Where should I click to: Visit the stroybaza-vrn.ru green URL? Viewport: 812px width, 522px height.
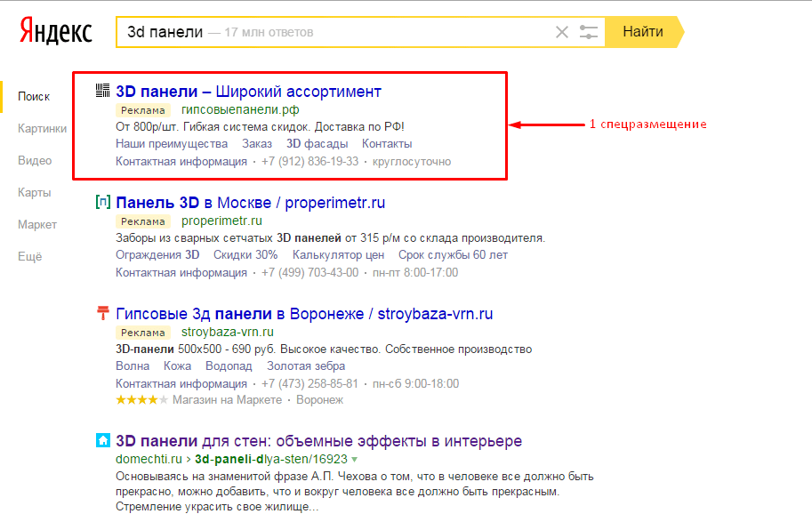point(228,332)
